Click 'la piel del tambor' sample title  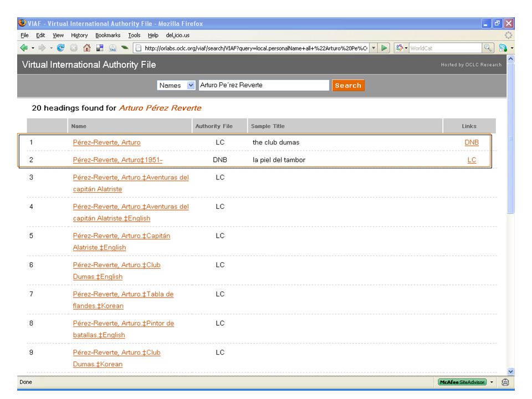click(279, 160)
